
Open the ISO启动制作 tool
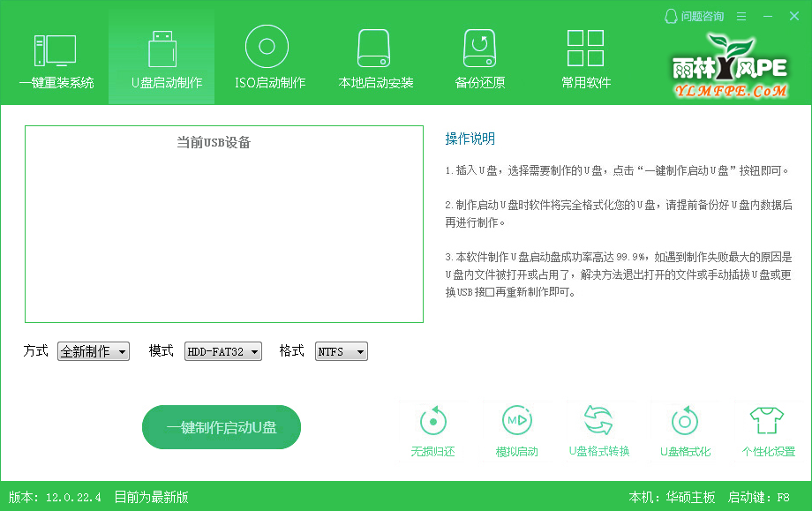267,56
